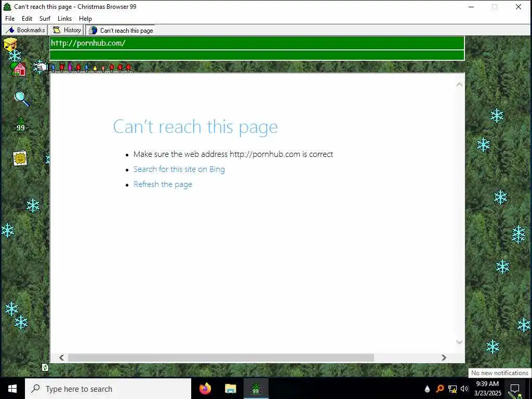Click the "Can't reach this page" heading
Screen dimensions: 532x399
195,127
